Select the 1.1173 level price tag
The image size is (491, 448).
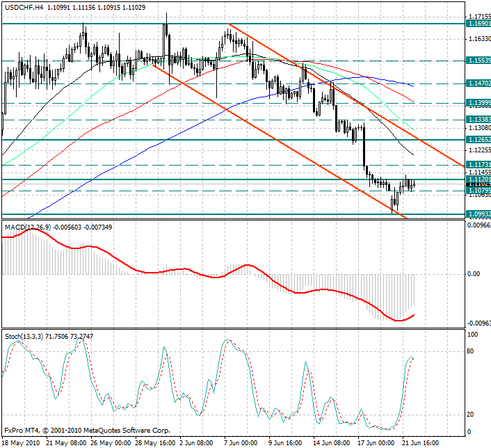478,165
